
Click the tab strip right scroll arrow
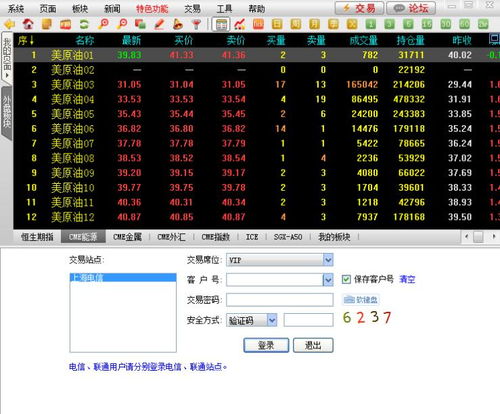[494, 237]
